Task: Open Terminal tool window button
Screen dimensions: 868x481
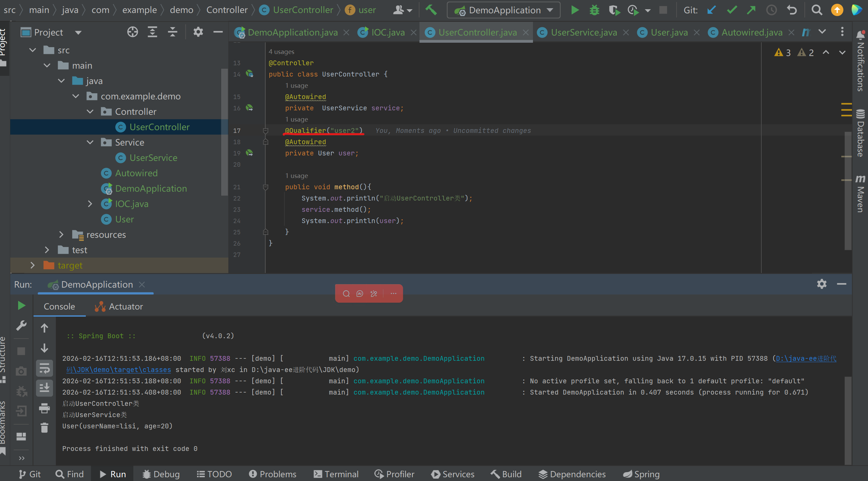Action: click(x=336, y=474)
